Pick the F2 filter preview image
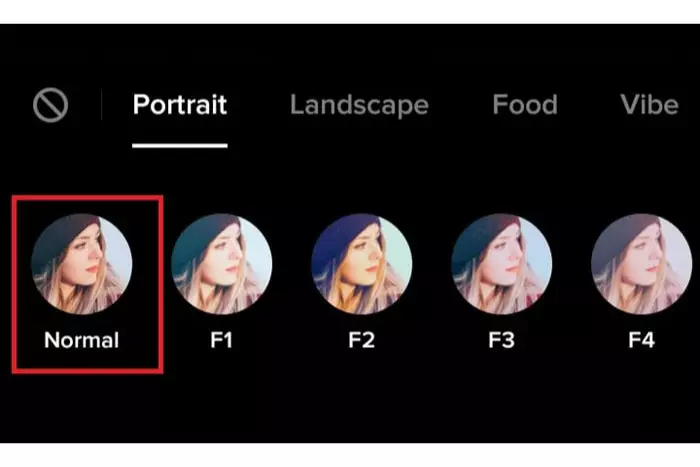 (x=362, y=264)
